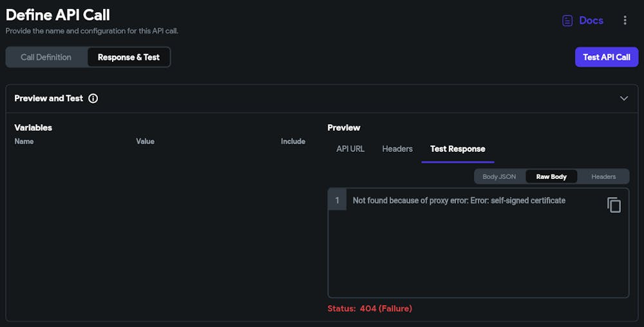Select the Raw Body response view
Image resolution: width=644 pixels, height=327 pixels.
tap(551, 176)
